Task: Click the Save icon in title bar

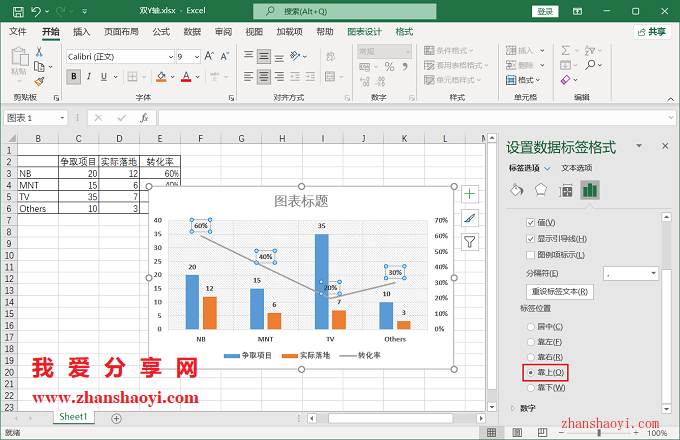Action: (18, 11)
